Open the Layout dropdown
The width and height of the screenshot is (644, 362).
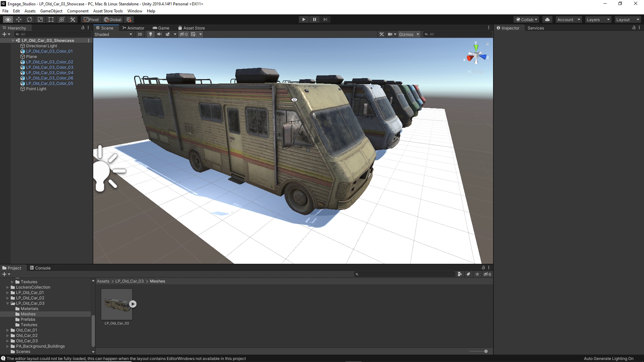[x=628, y=19]
